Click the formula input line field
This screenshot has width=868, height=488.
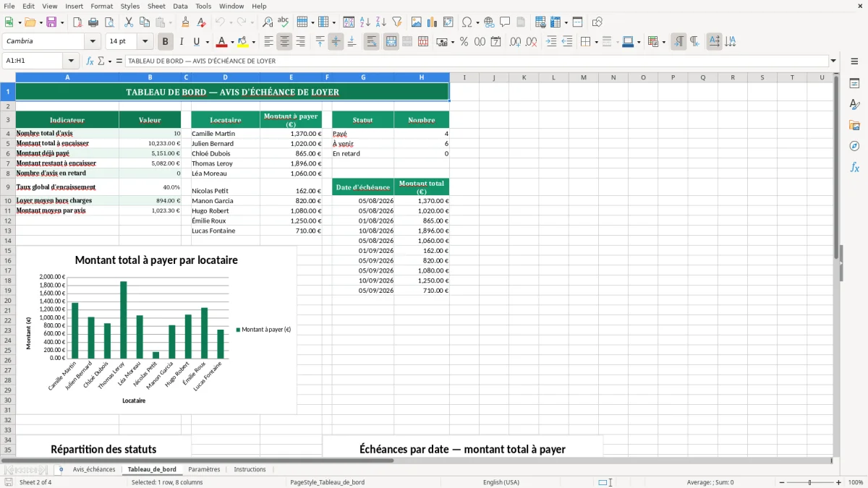click(x=476, y=61)
